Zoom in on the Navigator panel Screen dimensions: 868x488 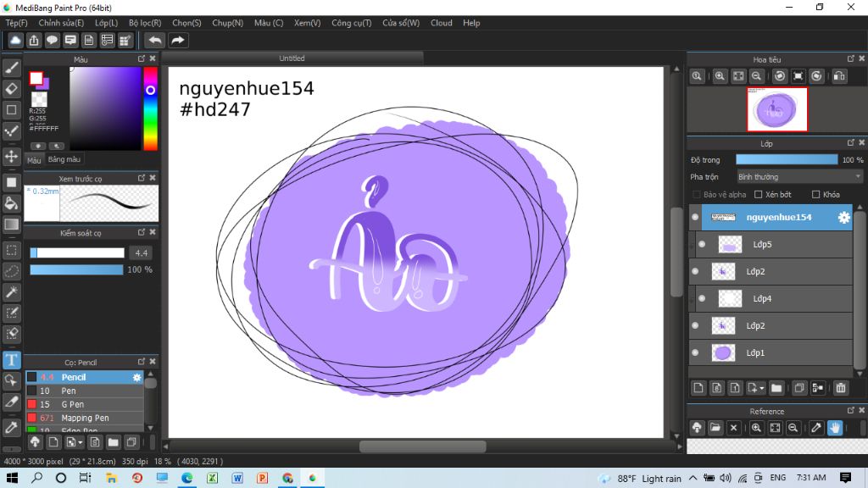tap(720, 76)
